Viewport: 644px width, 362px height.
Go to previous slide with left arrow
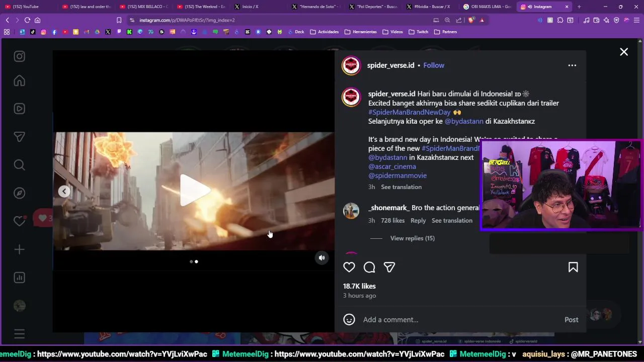tap(64, 191)
